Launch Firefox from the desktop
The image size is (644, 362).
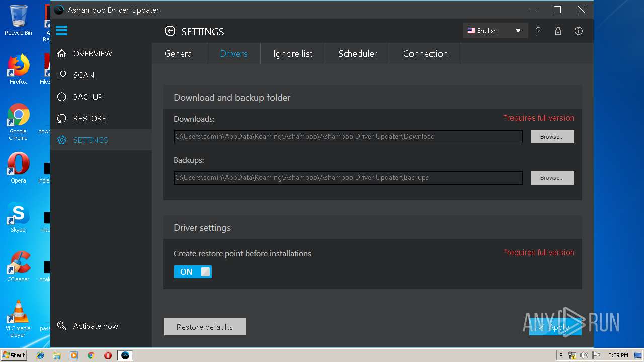[18, 69]
